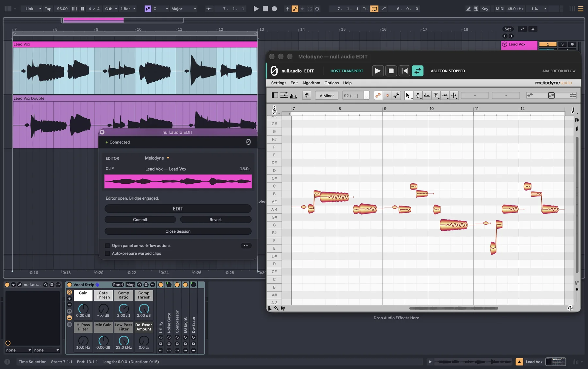
Task: Toggle Vocal Strip device on/off
Action: click(69, 285)
